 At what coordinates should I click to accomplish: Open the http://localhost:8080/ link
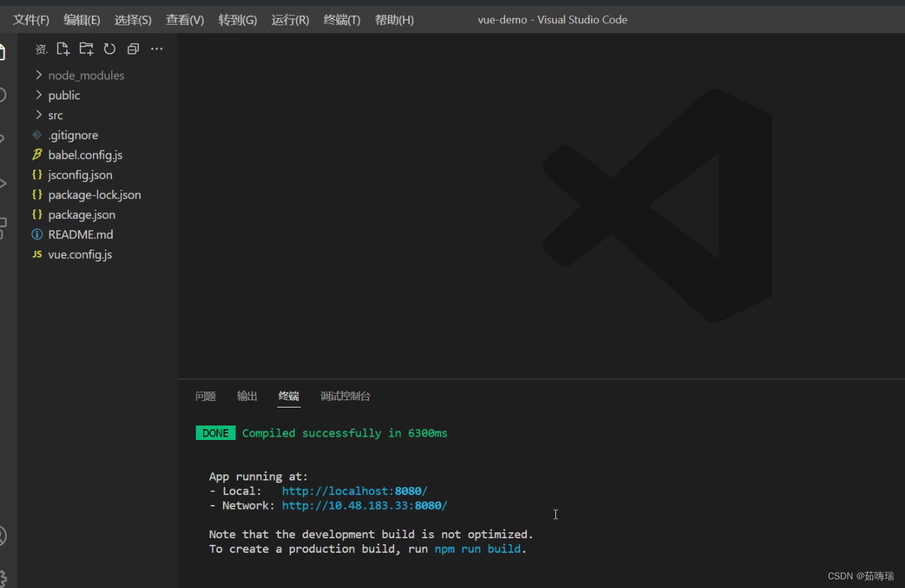354,491
